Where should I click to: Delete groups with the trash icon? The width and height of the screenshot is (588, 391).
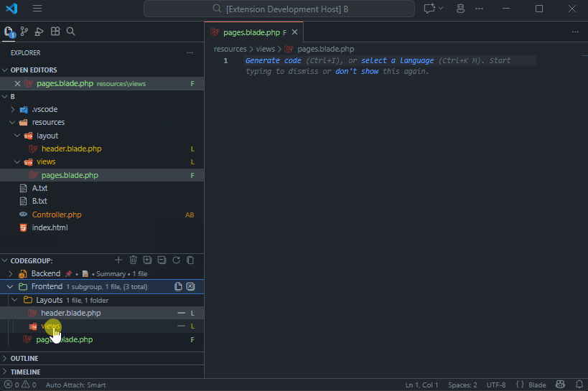pyautogui.click(x=133, y=260)
